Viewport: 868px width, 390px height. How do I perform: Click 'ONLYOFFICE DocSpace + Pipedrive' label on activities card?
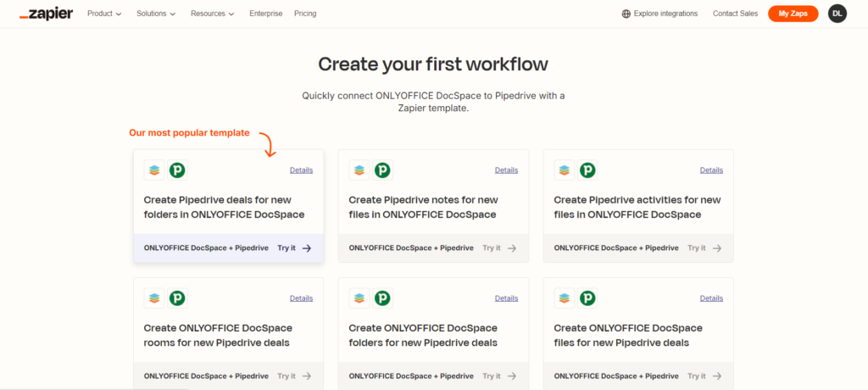(616, 248)
